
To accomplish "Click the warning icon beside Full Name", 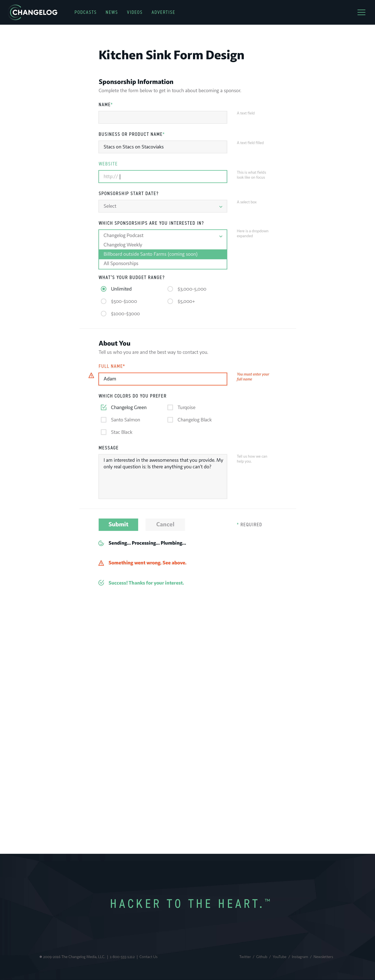I will tap(91, 375).
